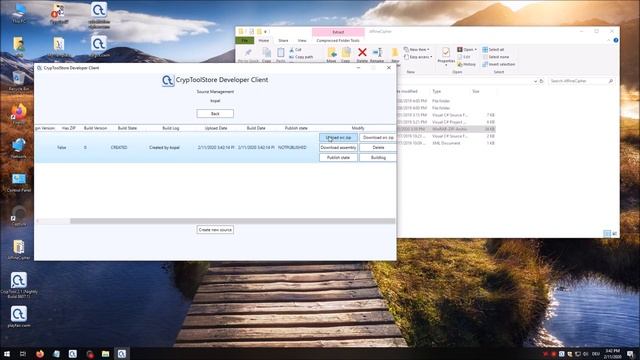
Task: Click the Buildlog button
Action: tap(378, 158)
